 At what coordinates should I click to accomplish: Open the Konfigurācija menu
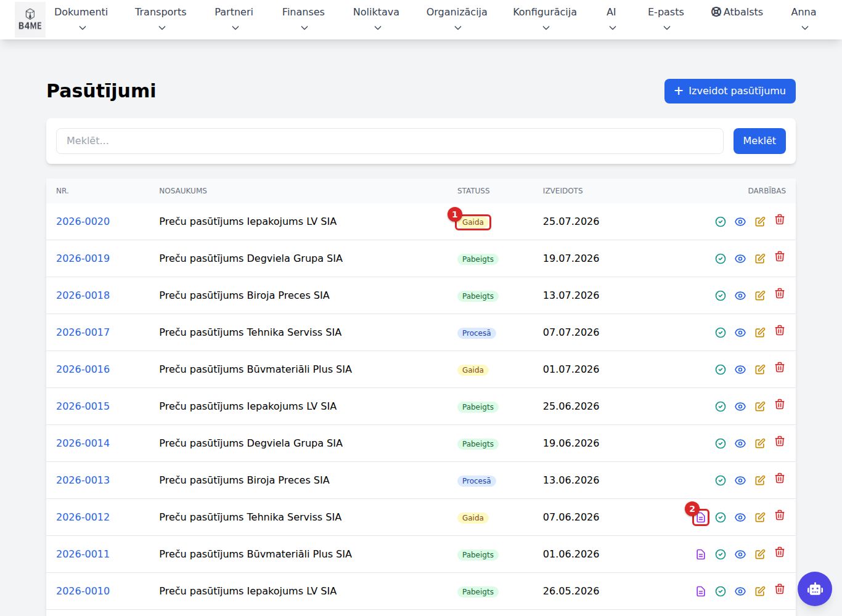click(545, 19)
